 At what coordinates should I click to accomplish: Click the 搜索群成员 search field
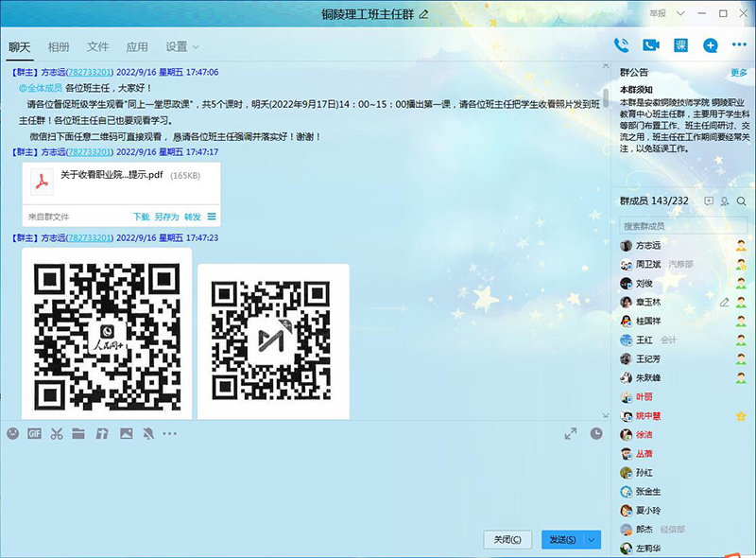pyautogui.click(x=682, y=226)
